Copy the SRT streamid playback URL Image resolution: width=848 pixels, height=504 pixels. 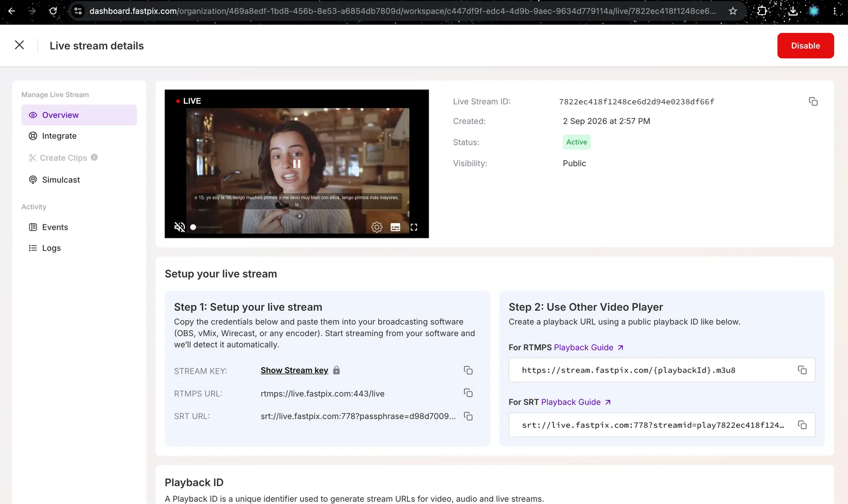[x=802, y=425]
